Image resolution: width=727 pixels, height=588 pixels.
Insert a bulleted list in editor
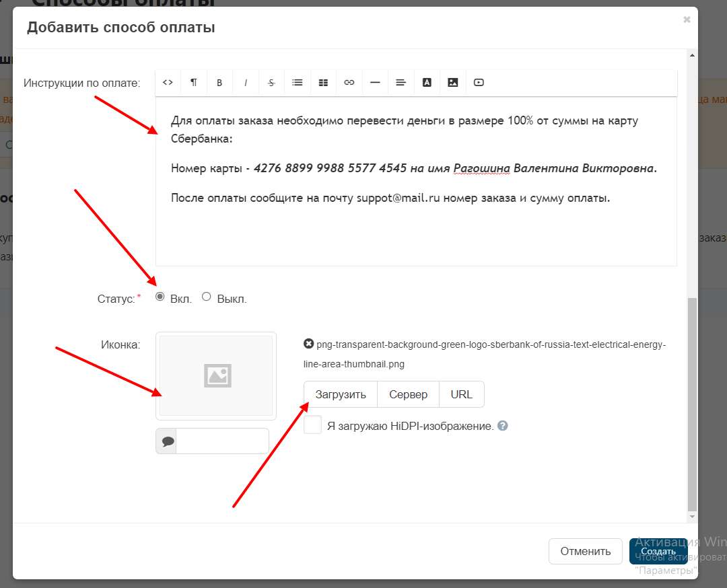pyautogui.click(x=298, y=83)
